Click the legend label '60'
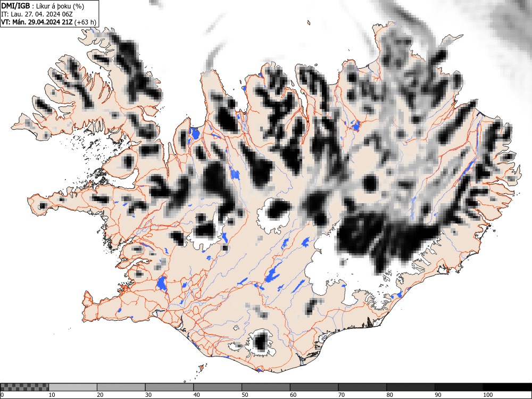This screenshot has height=399, width=532. (x=293, y=395)
